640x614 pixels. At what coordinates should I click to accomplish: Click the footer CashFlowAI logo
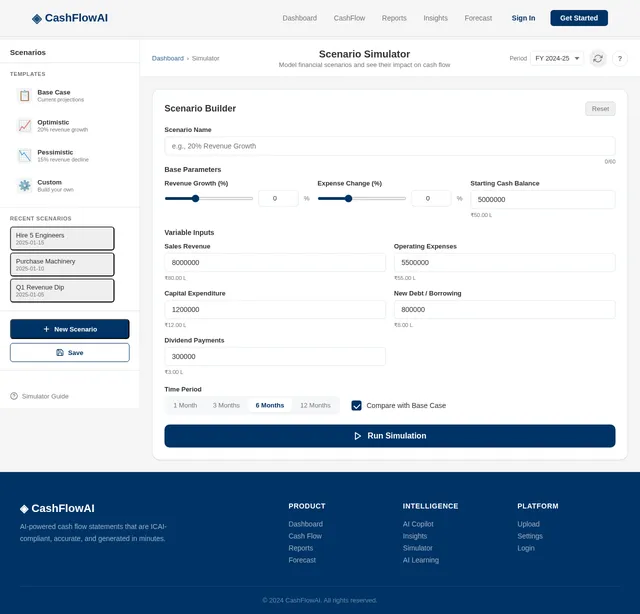(57, 508)
